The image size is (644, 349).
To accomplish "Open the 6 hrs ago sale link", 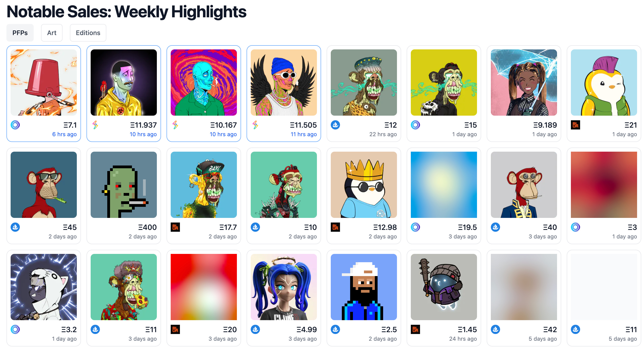I will 64,134.
